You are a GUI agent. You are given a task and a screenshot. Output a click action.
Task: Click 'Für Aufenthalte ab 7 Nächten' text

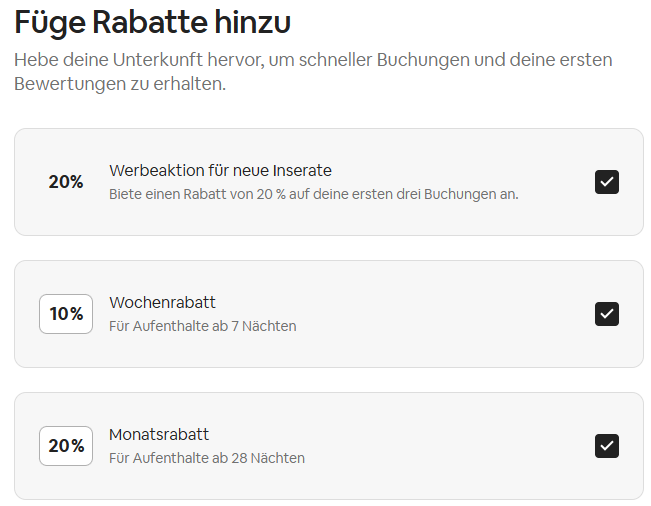(x=203, y=326)
